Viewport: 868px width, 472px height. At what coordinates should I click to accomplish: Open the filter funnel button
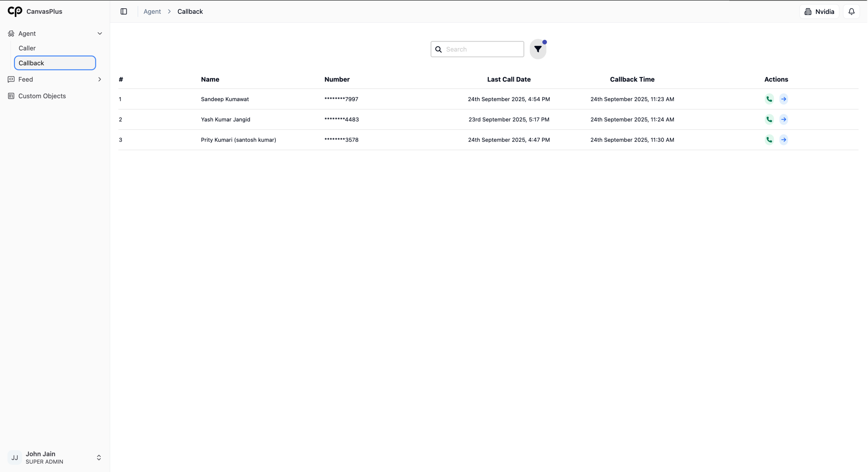[538, 49]
